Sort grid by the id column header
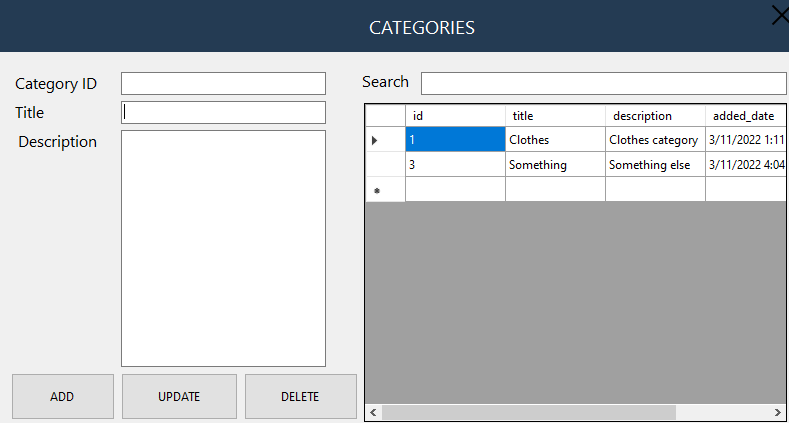The image size is (789, 423). click(x=455, y=116)
